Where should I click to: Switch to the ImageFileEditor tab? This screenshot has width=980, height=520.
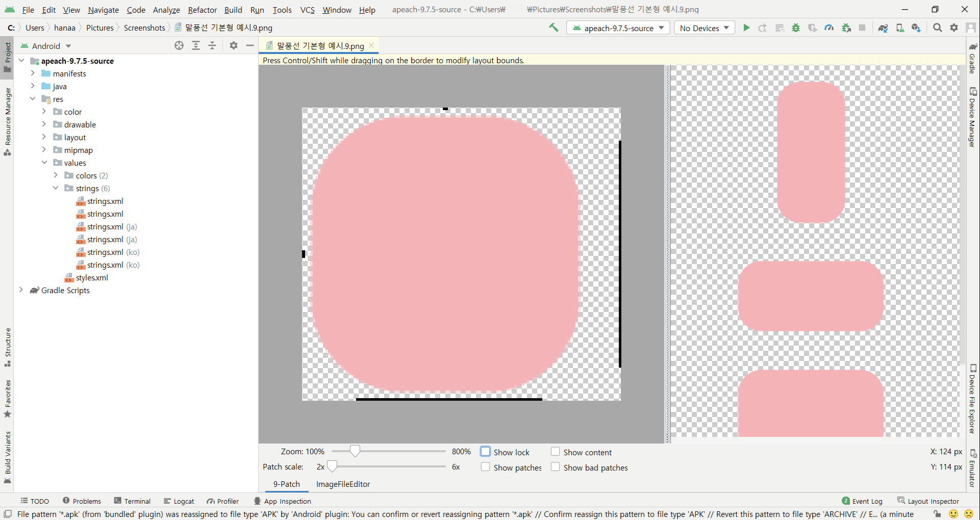click(x=343, y=484)
